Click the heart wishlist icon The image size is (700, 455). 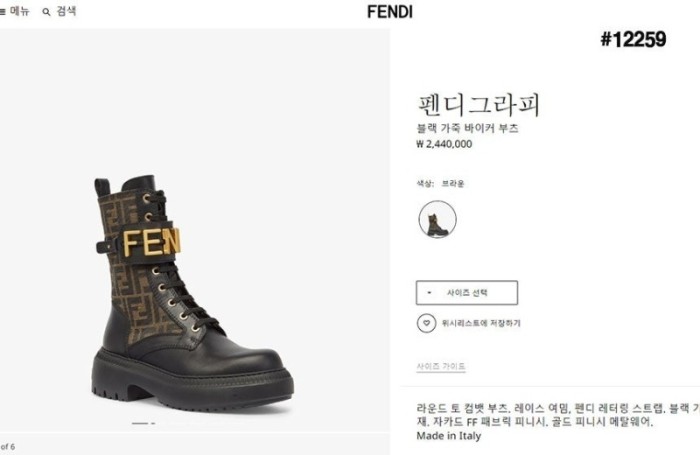point(426,323)
